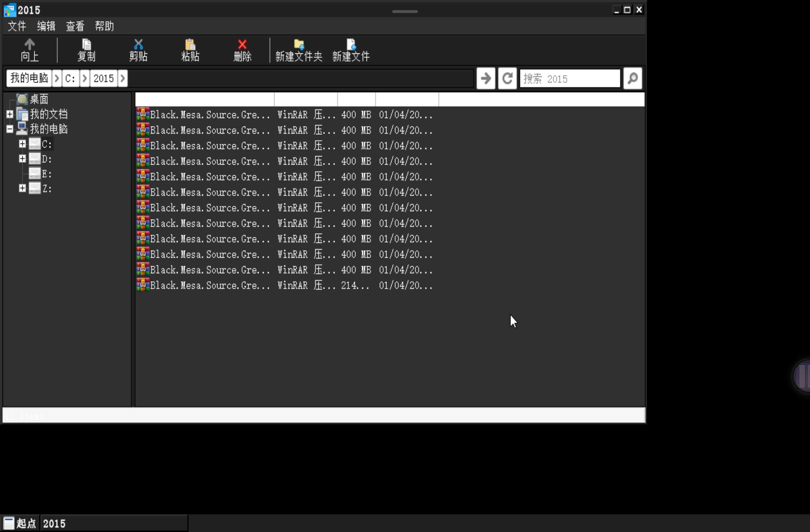This screenshot has width=810, height=532.
Task: Click the refresh icon beside address bar
Action: tap(507, 79)
